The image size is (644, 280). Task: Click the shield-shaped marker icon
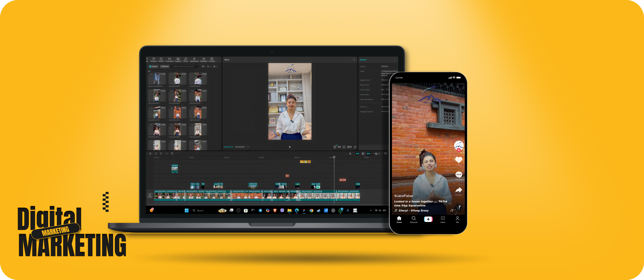coord(172,154)
